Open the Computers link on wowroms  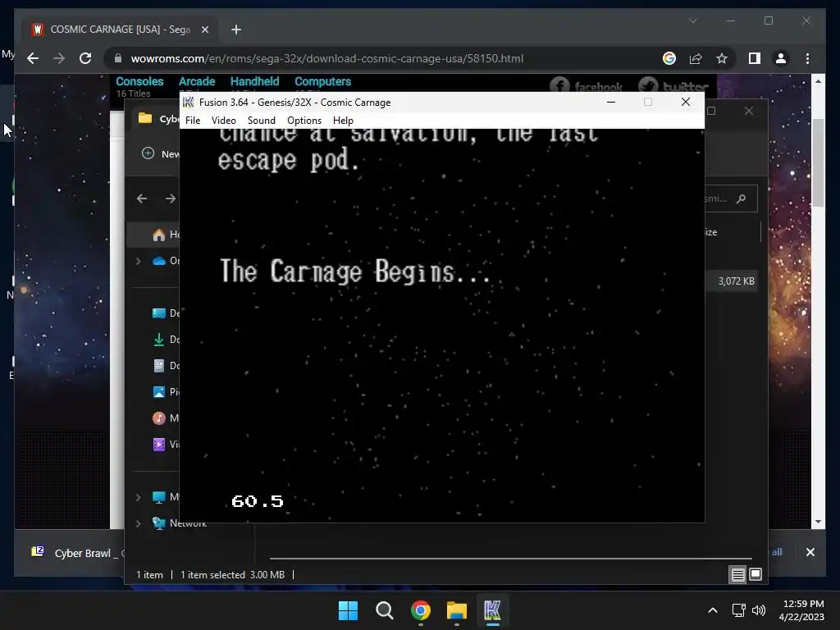tap(322, 81)
